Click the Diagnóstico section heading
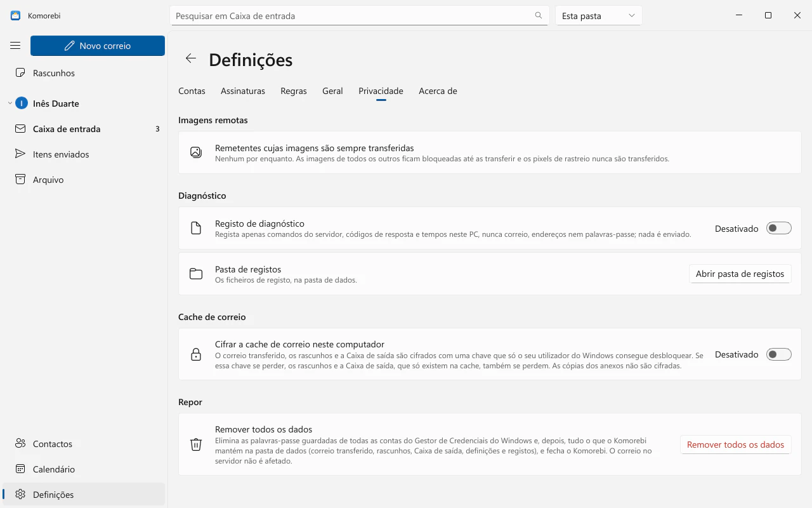The height and width of the screenshot is (508, 812). (x=202, y=196)
